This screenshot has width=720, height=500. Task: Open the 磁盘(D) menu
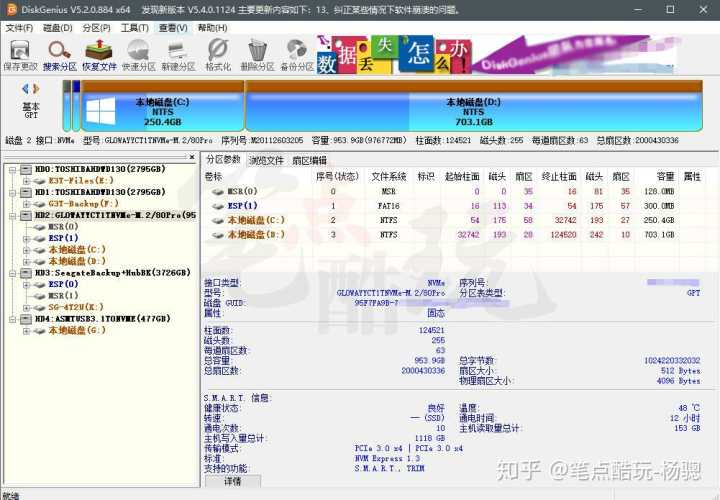[57, 28]
